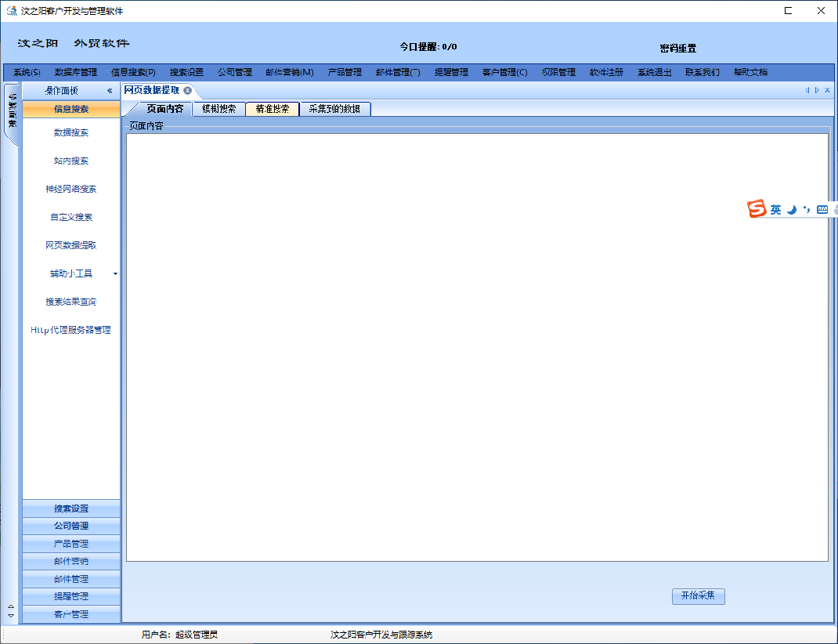The image size is (838, 644).
Task: Click the Sogou S input method logo
Action: coord(757,209)
